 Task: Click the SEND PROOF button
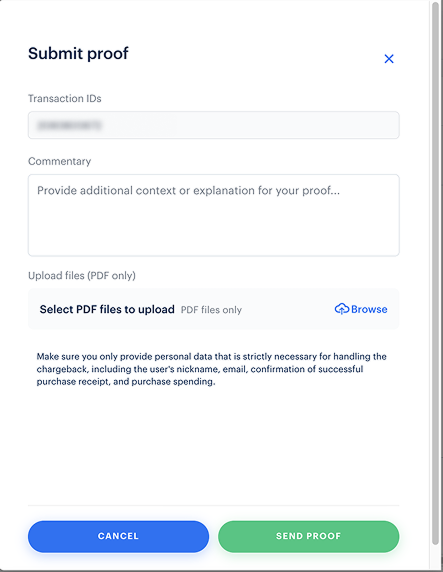(308, 536)
